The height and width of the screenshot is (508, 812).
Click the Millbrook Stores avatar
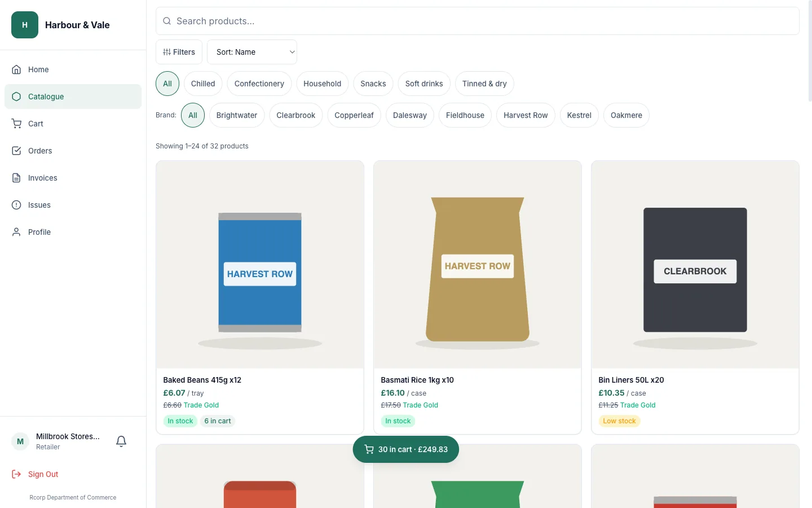pyautogui.click(x=20, y=441)
